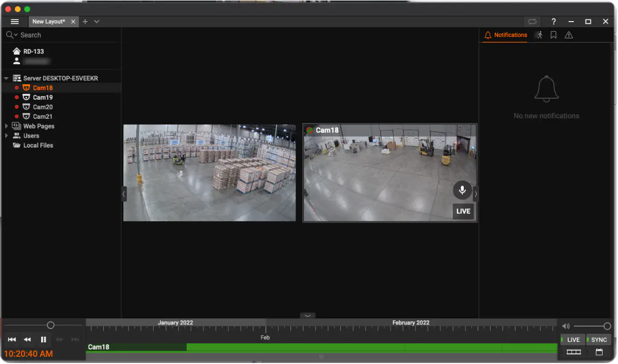Screen dimensions: 618x364
Task: Expand the Users tree node
Action: (x=7, y=136)
